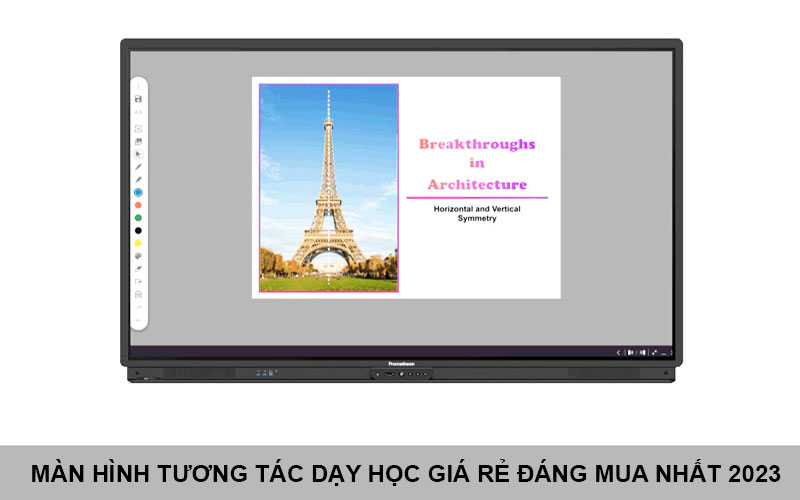Click the back chevron in bottom bar

618,352
